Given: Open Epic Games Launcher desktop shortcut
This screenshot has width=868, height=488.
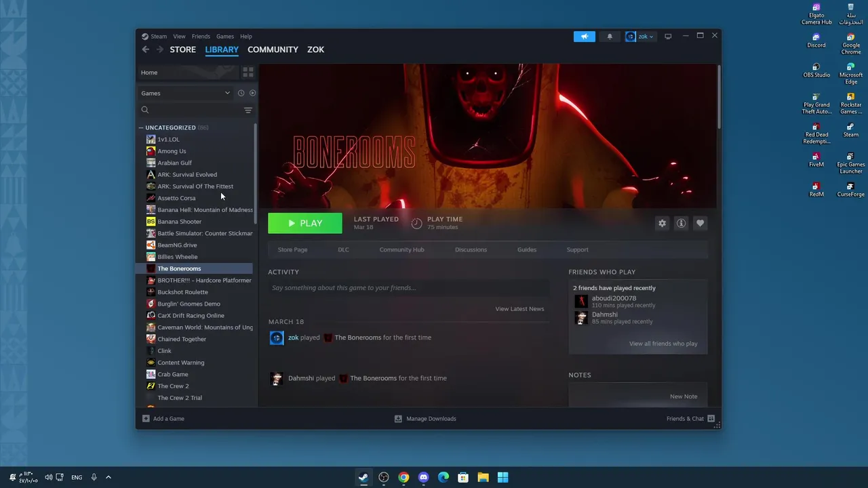Looking at the screenshot, I should point(850,163).
